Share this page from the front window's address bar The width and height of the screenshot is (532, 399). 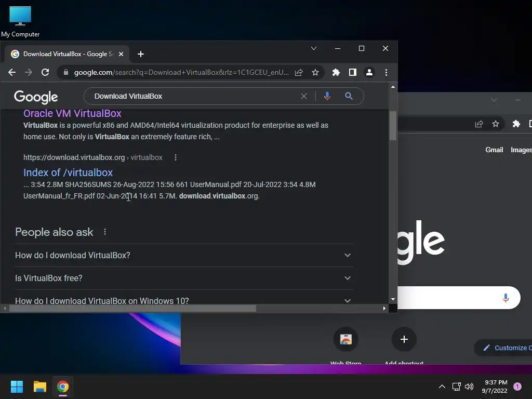coord(299,72)
